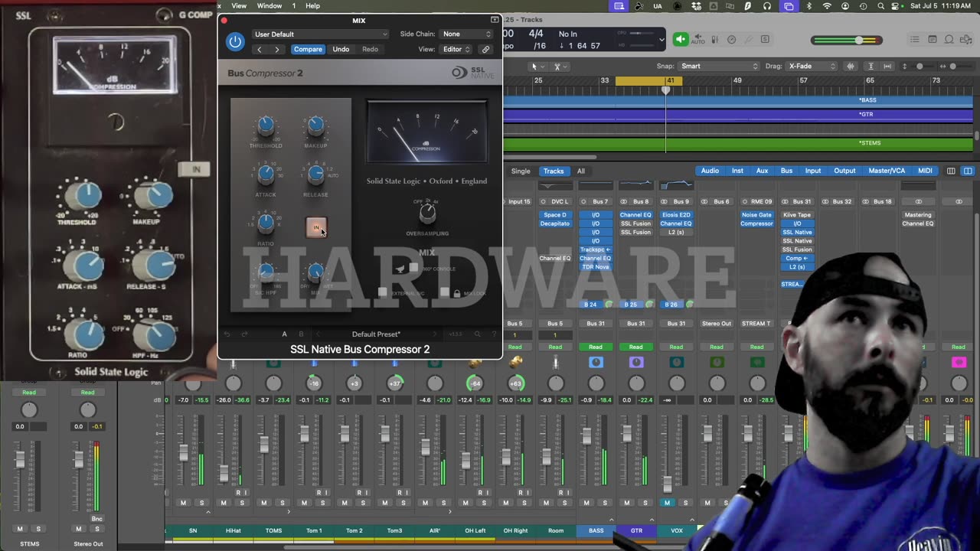Toggle the plugin power bypass button
The image size is (980, 551).
coord(235,41)
